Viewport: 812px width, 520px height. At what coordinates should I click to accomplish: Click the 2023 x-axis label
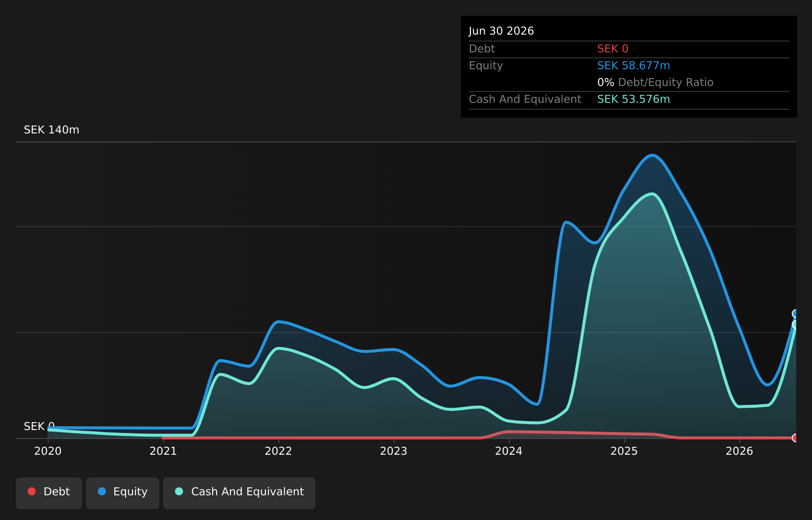[394, 451]
